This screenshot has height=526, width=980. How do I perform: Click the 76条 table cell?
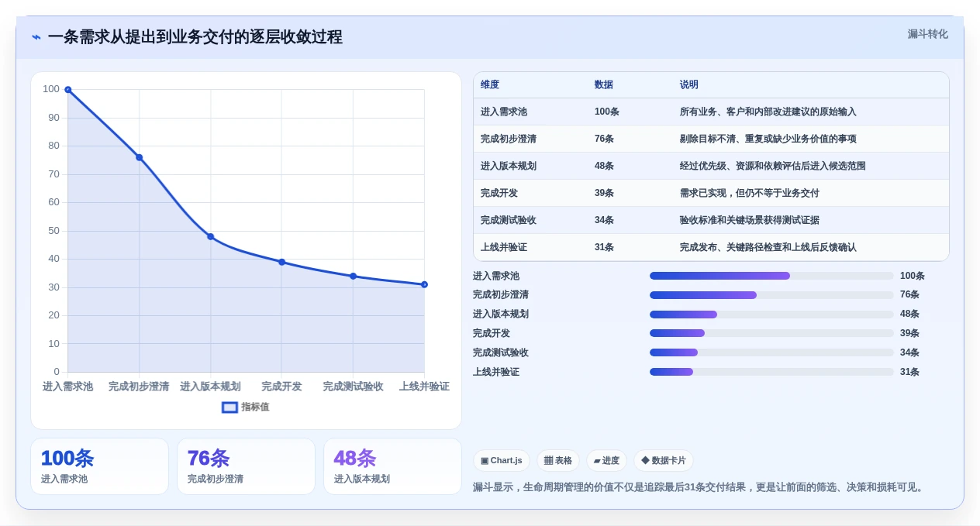pyautogui.click(x=605, y=139)
